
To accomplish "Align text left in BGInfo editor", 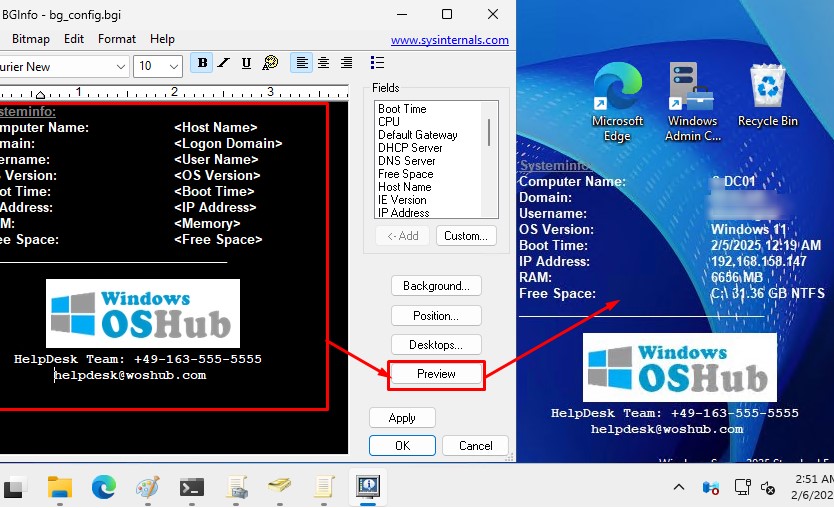I will click(x=302, y=63).
